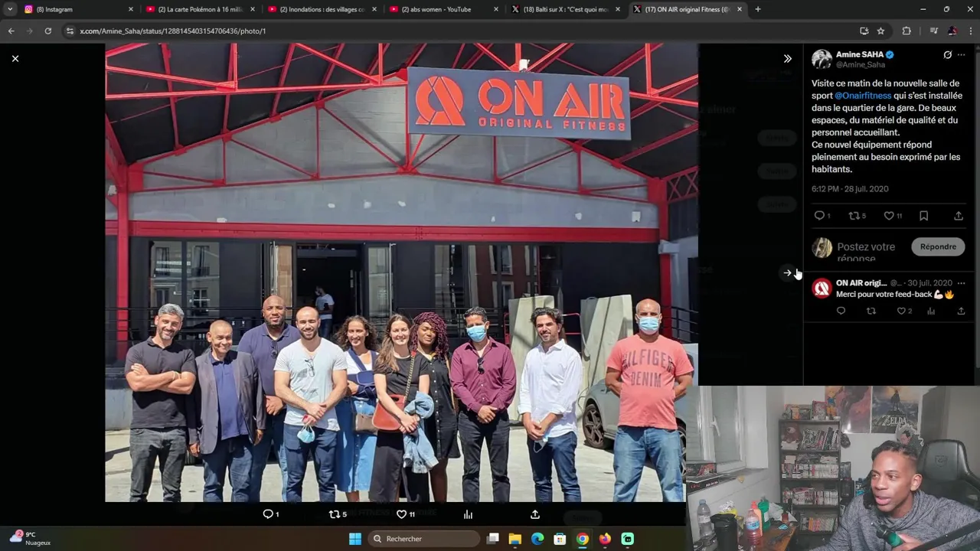Screen dimensions: 980x551
Task: Switch to La carte Pokémon YouTube tab
Action: click(199, 9)
